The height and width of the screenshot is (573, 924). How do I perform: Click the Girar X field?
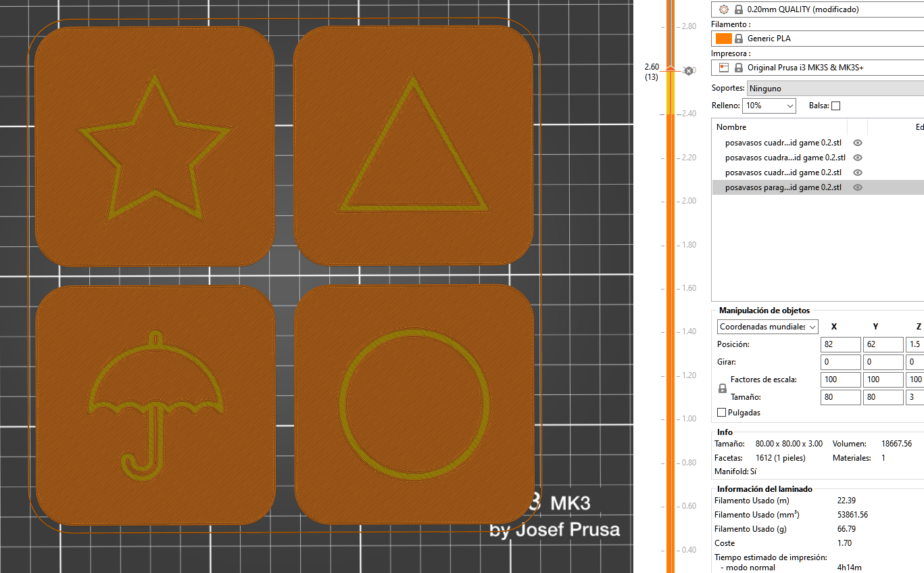[841, 362]
